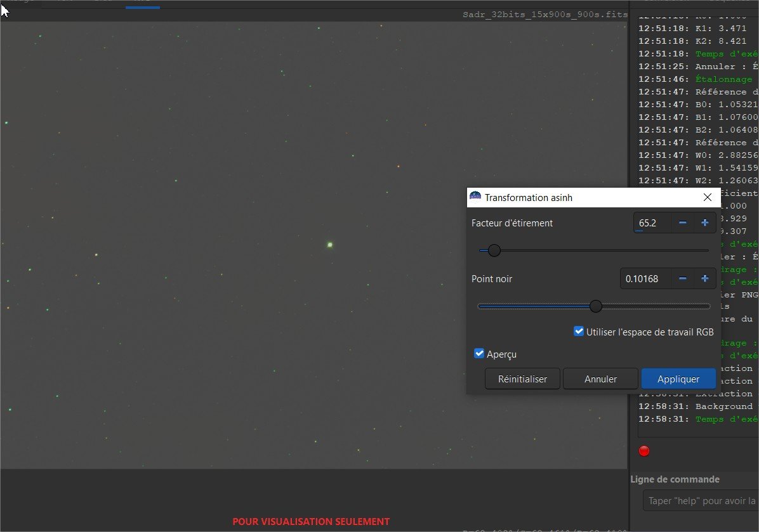759x532 pixels.
Task: Select the log line 'B2: 1.06408'
Action: [698, 129]
